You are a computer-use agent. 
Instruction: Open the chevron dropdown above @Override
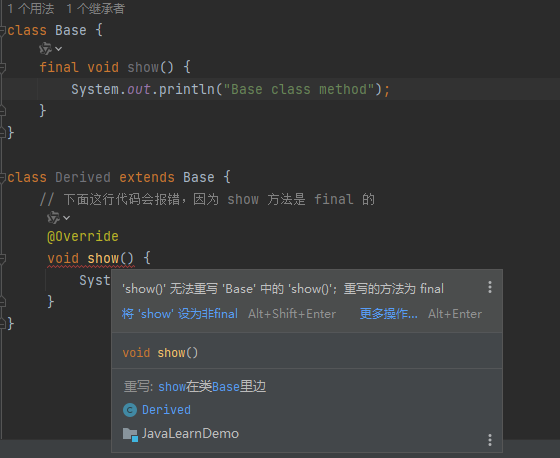point(67,218)
